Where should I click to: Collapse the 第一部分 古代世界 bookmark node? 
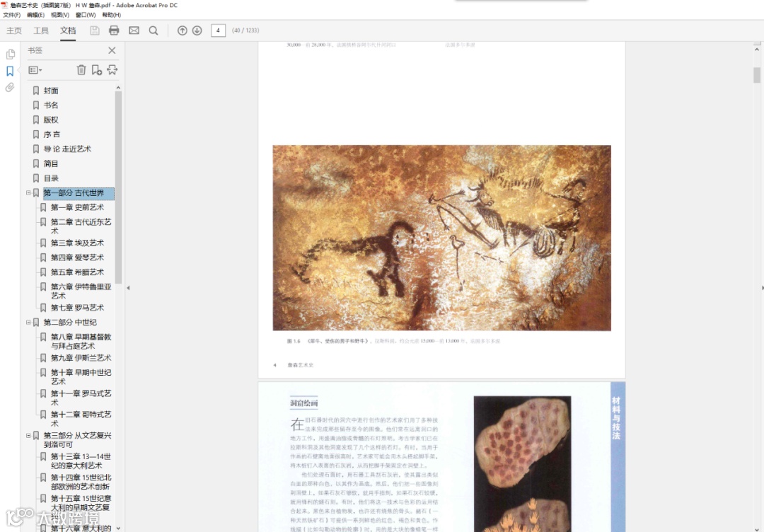[x=28, y=193]
